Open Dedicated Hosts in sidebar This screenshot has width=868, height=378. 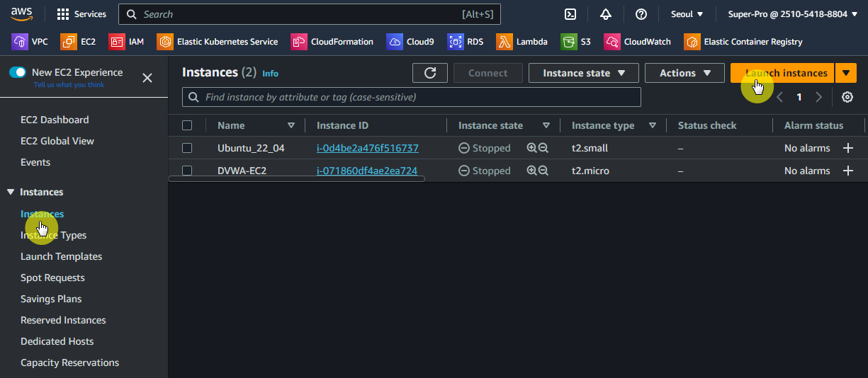pos(57,341)
